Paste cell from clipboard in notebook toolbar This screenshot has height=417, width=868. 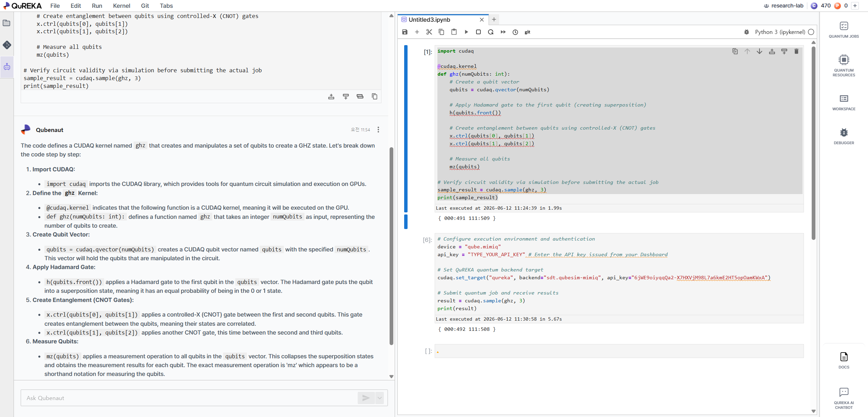(x=454, y=32)
